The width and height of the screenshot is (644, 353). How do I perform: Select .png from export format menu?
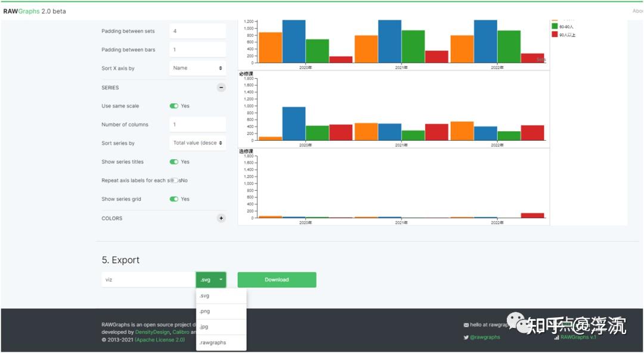click(221, 311)
